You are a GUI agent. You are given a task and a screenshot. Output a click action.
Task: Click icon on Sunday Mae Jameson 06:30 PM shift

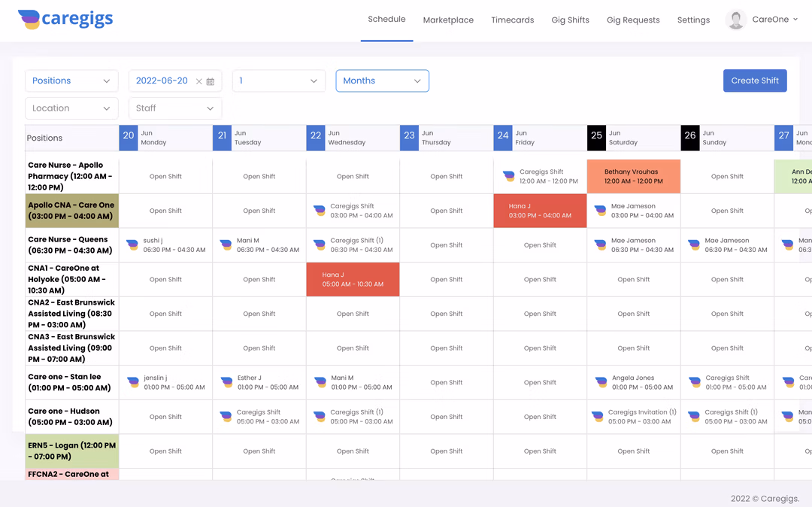click(x=694, y=245)
